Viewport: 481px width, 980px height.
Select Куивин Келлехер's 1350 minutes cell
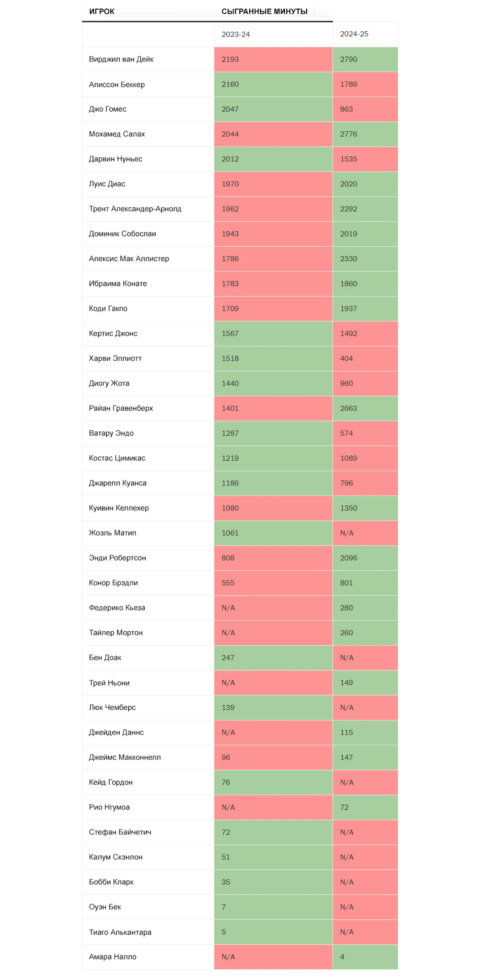pyautogui.click(x=365, y=508)
